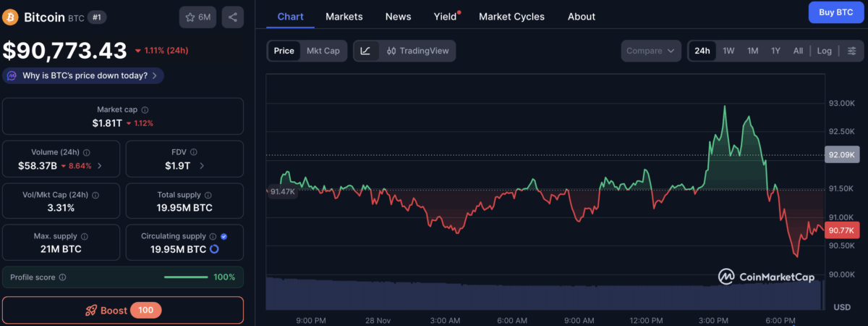Click the Buy BTC button
The width and height of the screenshot is (868, 326).
(x=835, y=12)
